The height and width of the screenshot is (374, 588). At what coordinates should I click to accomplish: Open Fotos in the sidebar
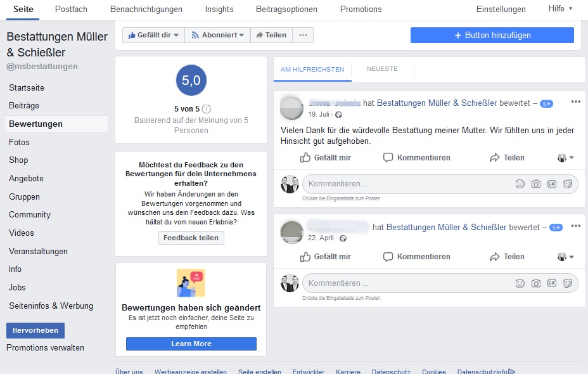(x=19, y=143)
